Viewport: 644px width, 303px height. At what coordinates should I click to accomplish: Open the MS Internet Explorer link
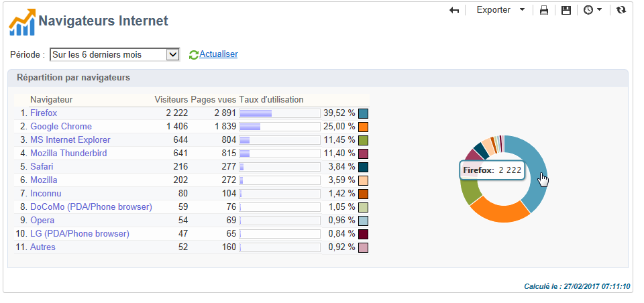(70, 140)
